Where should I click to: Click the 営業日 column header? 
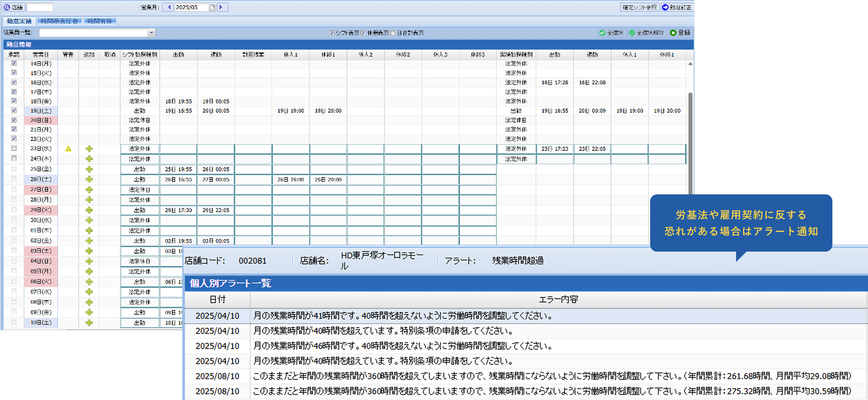41,55
